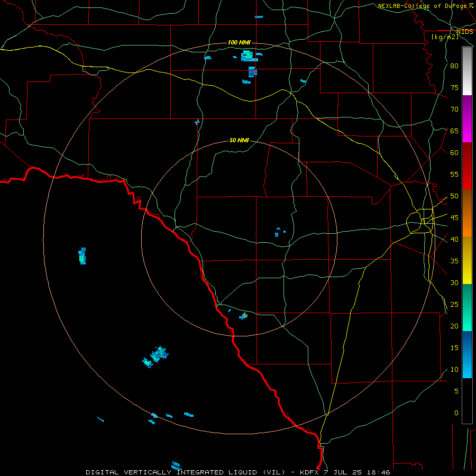
Task: Click the 80 value on the color scale
Action: tap(454, 66)
